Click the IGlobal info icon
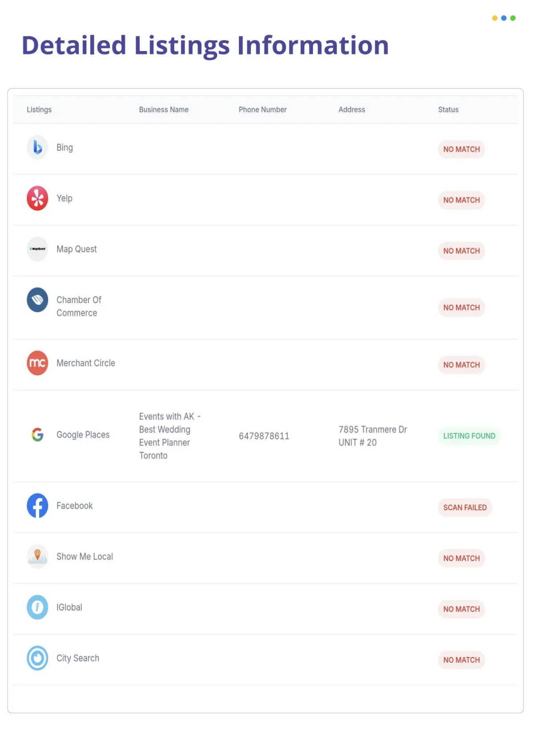534x756 pixels. tap(37, 607)
